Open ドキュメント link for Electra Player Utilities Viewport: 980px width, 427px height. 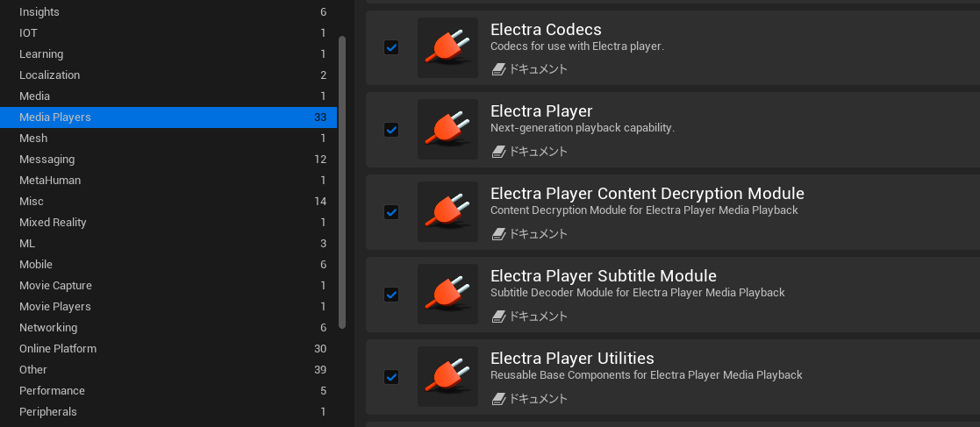pyautogui.click(x=538, y=399)
